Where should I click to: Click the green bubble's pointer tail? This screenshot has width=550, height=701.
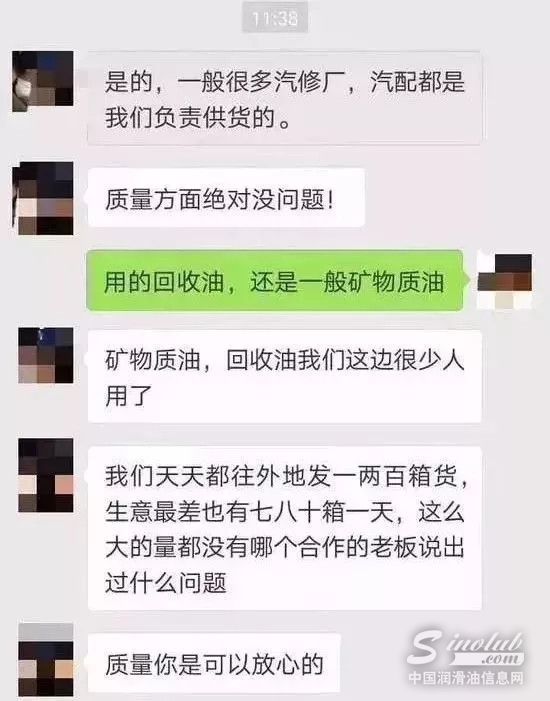pos(466,280)
